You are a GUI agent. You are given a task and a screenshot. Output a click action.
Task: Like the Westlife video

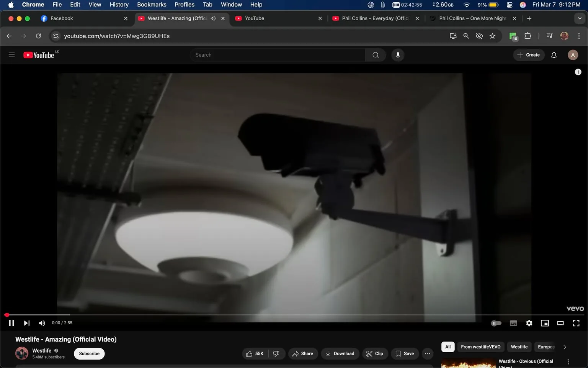click(x=254, y=353)
